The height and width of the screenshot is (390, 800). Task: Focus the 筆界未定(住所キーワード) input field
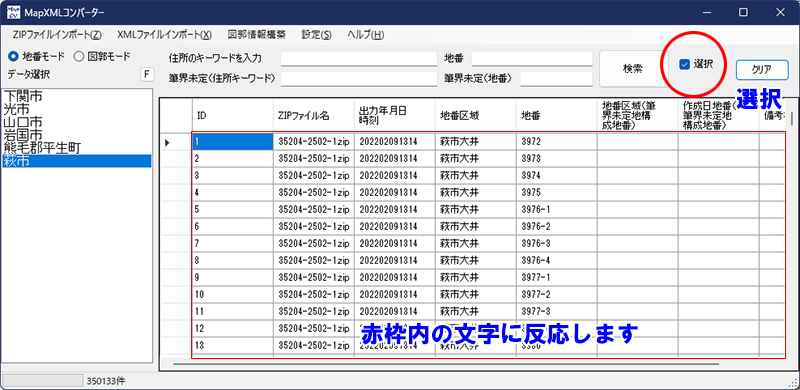359,79
